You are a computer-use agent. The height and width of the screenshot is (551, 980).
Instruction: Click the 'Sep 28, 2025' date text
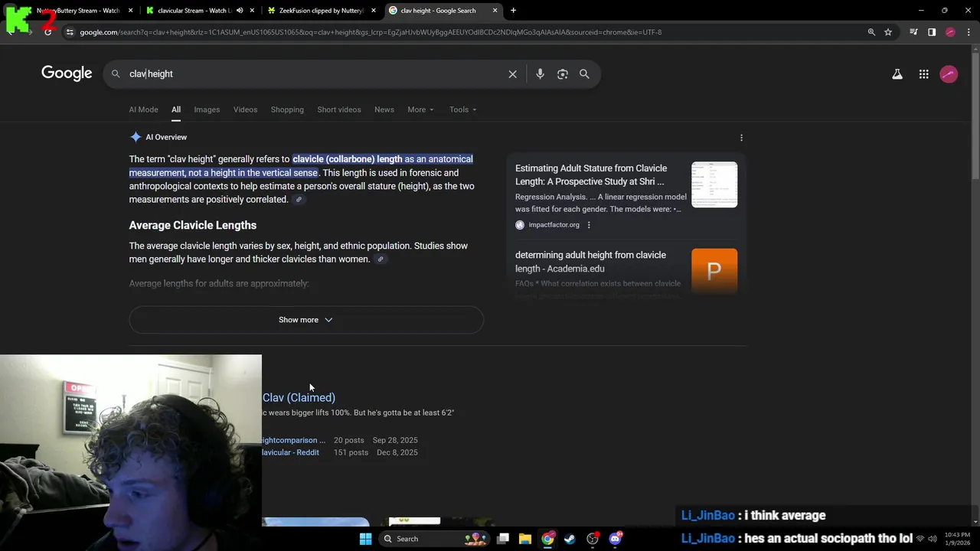click(395, 440)
